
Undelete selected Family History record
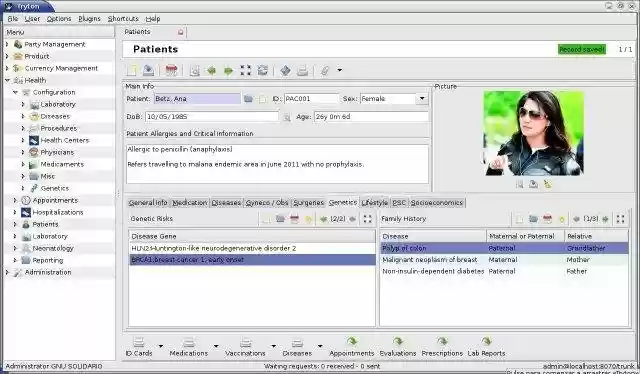point(562,220)
